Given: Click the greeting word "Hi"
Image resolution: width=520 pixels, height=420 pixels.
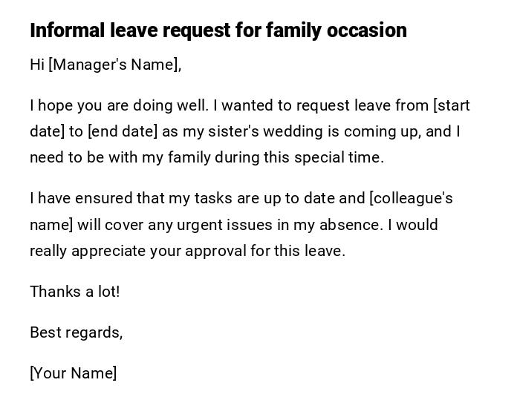Looking at the screenshot, I should pos(37,65).
